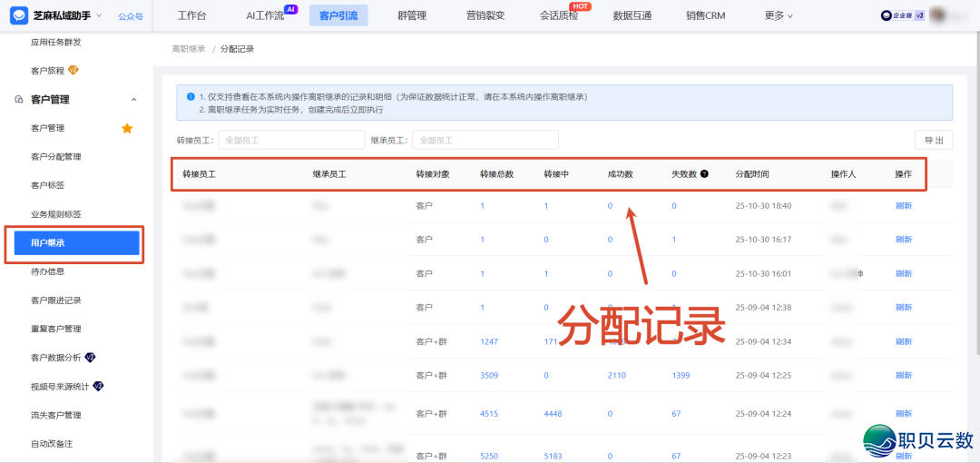Click the 转接对象 column header
The width and height of the screenshot is (980, 463).
(x=433, y=174)
